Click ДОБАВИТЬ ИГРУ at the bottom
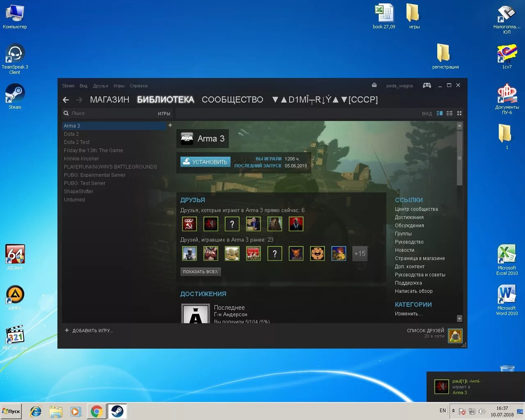This screenshot has width=525, height=420. 89,331
